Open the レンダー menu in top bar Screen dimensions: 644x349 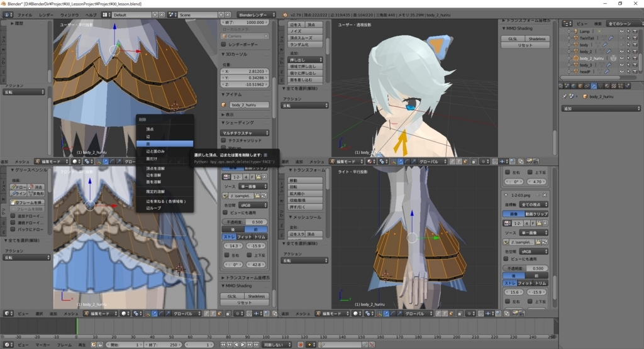click(x=46, y=15)
